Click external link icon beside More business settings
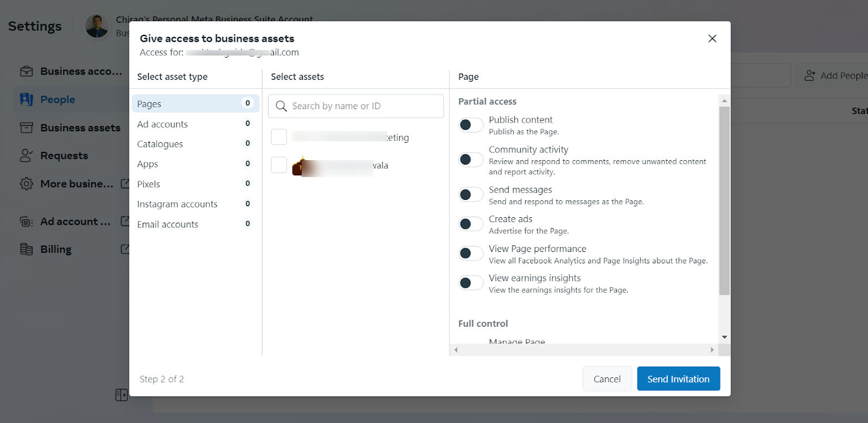This screenshot has width=868, height=423. coord(125,184)
